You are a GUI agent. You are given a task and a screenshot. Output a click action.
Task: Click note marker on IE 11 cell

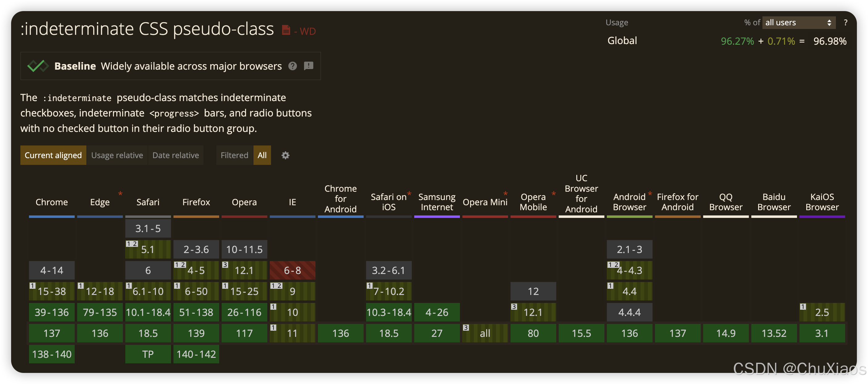tap(273, 328)
